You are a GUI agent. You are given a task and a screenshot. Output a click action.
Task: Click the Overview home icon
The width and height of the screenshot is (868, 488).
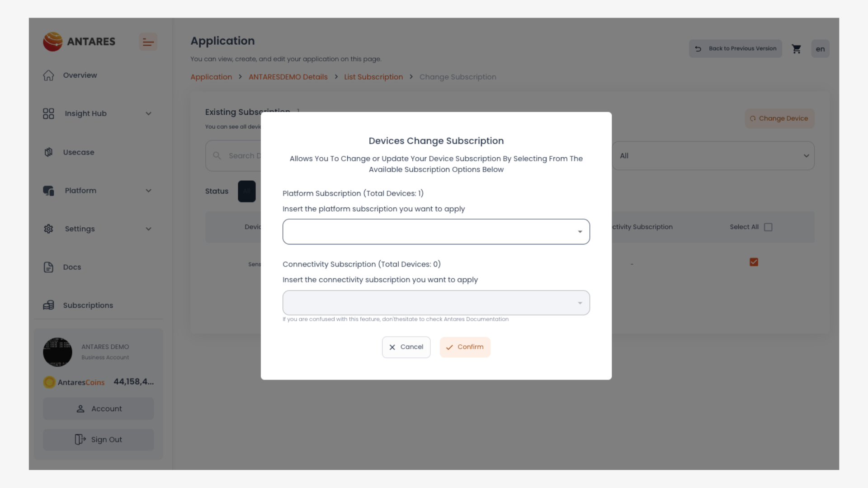pyautogui.click(x=48, y=75)
